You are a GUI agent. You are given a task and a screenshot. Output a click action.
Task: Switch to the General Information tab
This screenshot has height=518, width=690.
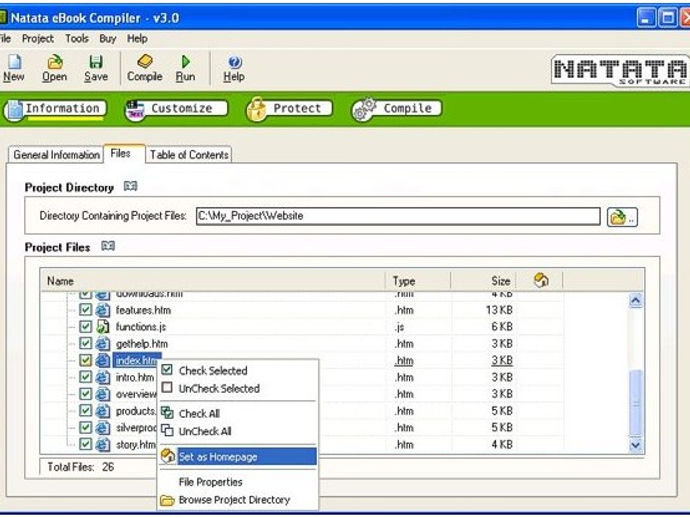tap(56, 155)
